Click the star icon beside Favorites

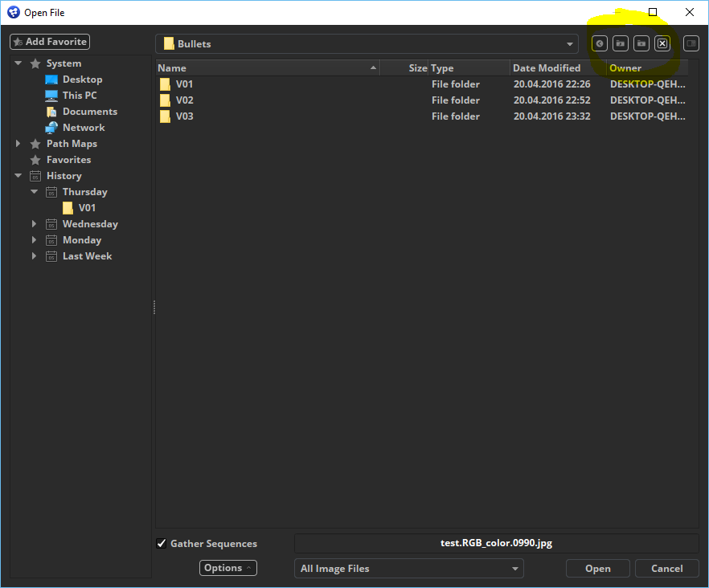35,160
